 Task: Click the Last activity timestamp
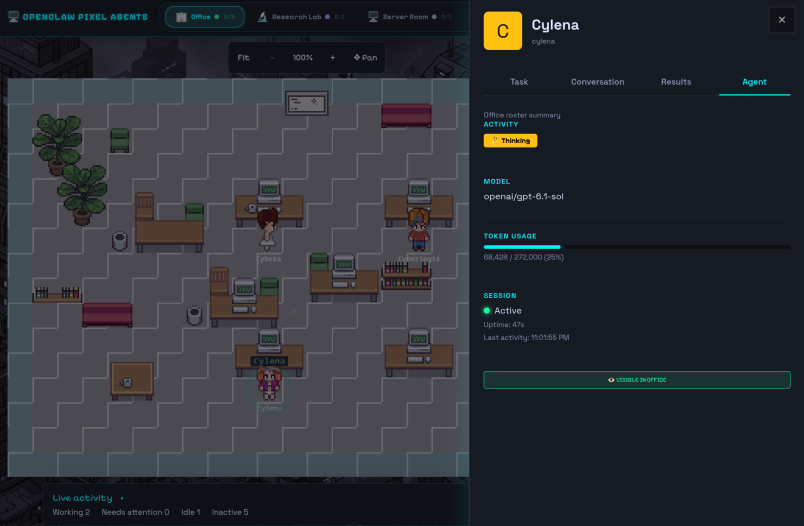526,337
